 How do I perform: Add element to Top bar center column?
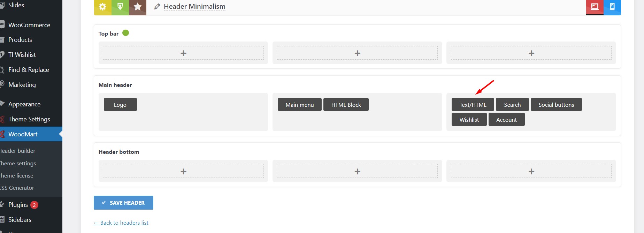coord(357,53)
